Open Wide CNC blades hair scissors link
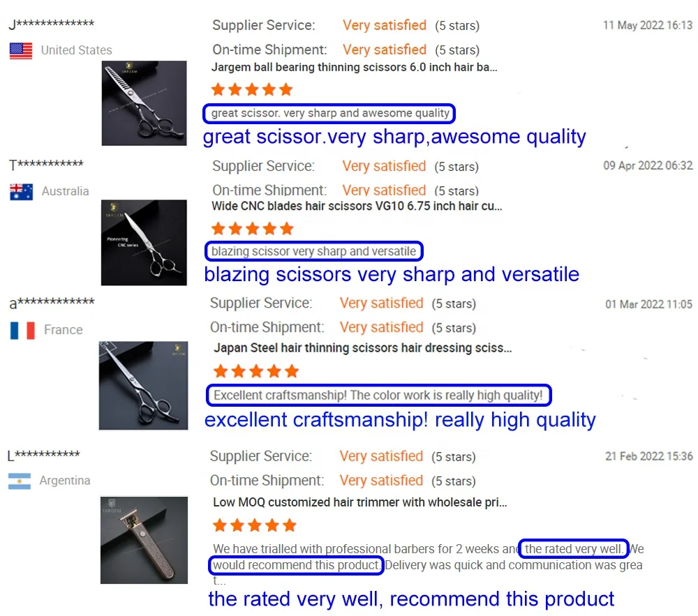 357,206
